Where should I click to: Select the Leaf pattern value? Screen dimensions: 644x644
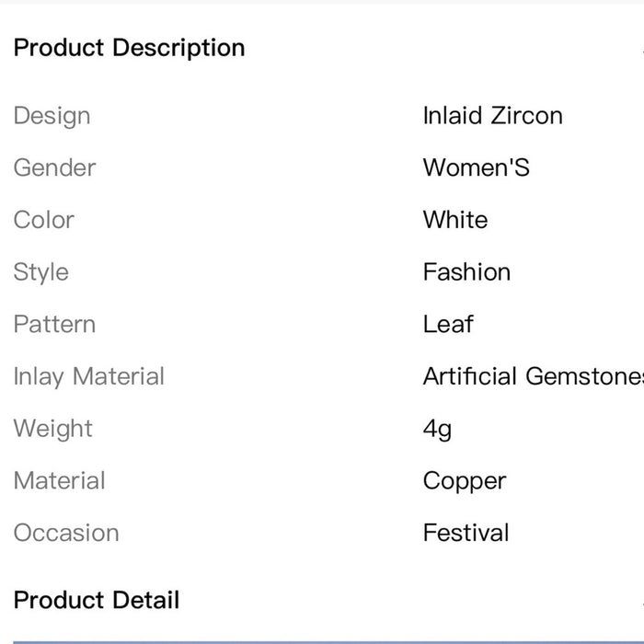point(448,324)
